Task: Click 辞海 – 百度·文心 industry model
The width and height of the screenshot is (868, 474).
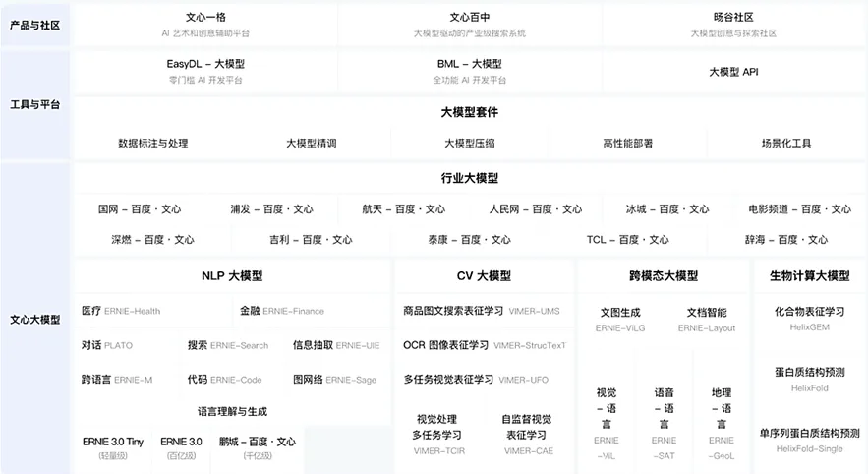Action: pos(786,240)
